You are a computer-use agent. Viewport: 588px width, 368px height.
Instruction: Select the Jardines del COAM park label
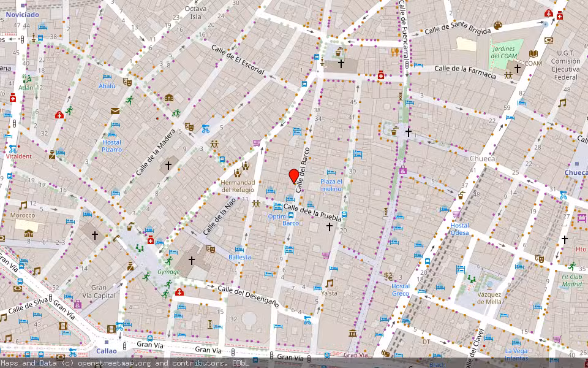pyautogui.click(x=505, y=52)
